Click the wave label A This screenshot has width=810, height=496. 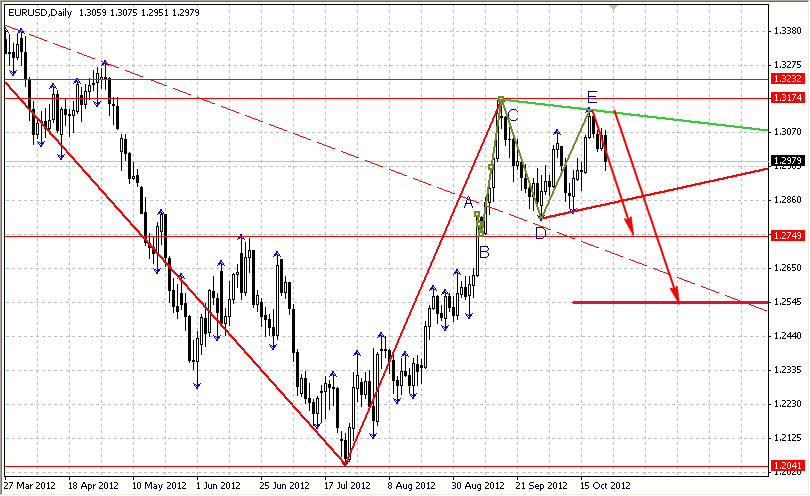(467, 202)
